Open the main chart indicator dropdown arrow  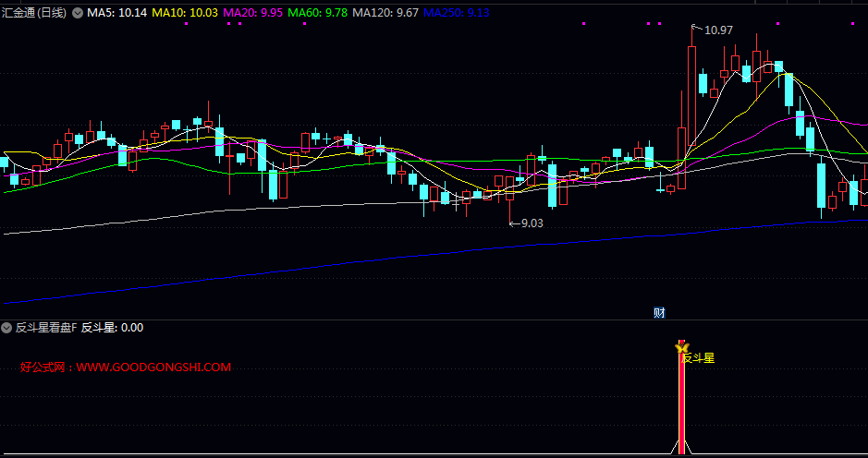pyautogui.click(x=78, y=13)
